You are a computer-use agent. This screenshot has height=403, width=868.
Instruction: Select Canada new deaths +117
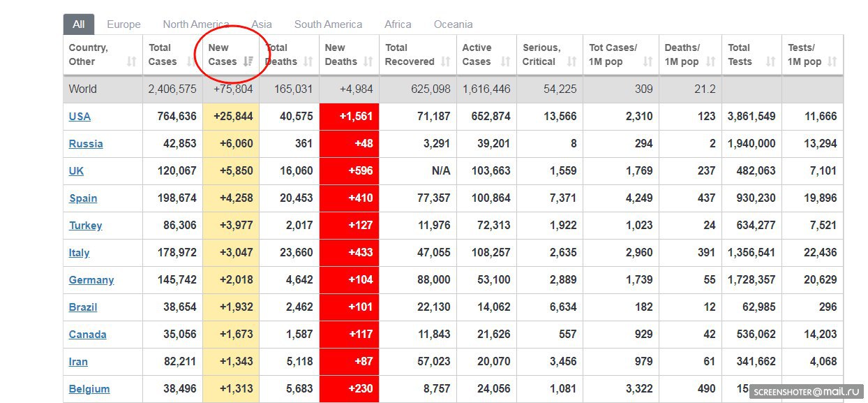[x=349, y=335]
